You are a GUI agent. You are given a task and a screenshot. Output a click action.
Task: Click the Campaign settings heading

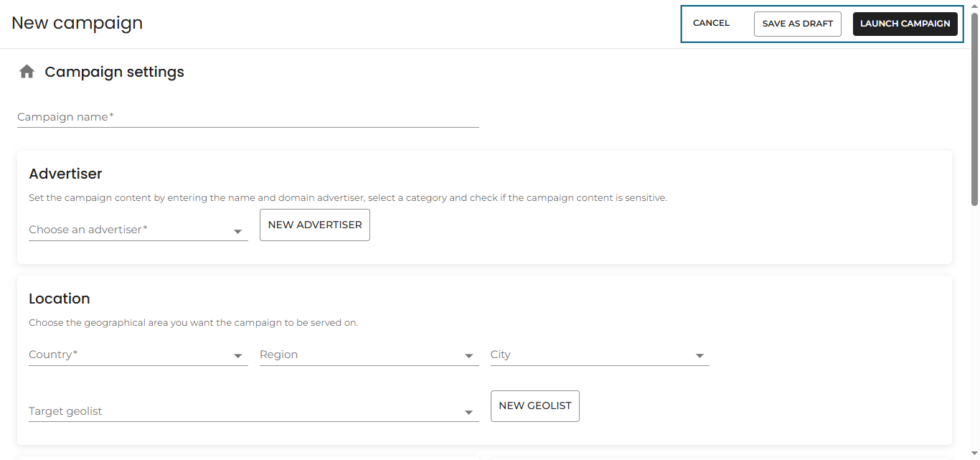click(x=114, y=72)
